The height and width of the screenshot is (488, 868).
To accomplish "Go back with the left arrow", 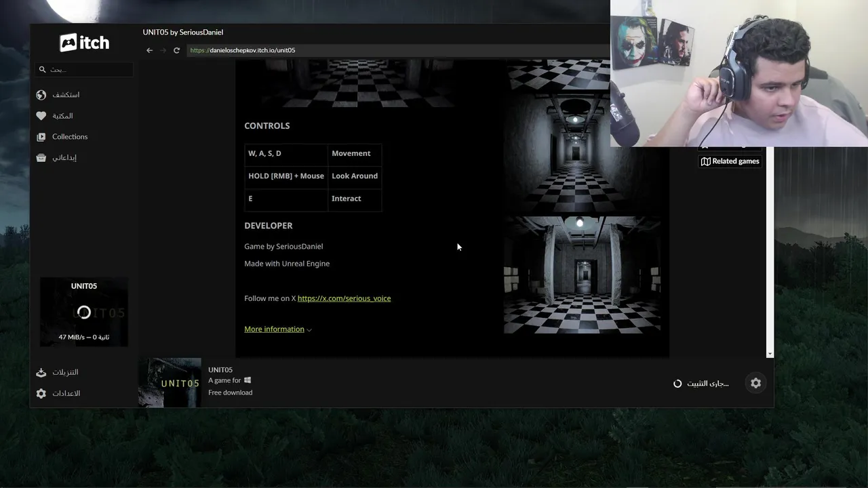I will [150, 50].
